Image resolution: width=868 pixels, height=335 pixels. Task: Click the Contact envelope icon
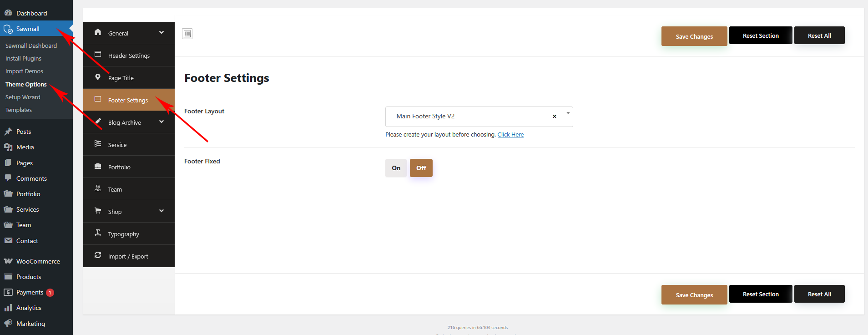coord(8,240)
